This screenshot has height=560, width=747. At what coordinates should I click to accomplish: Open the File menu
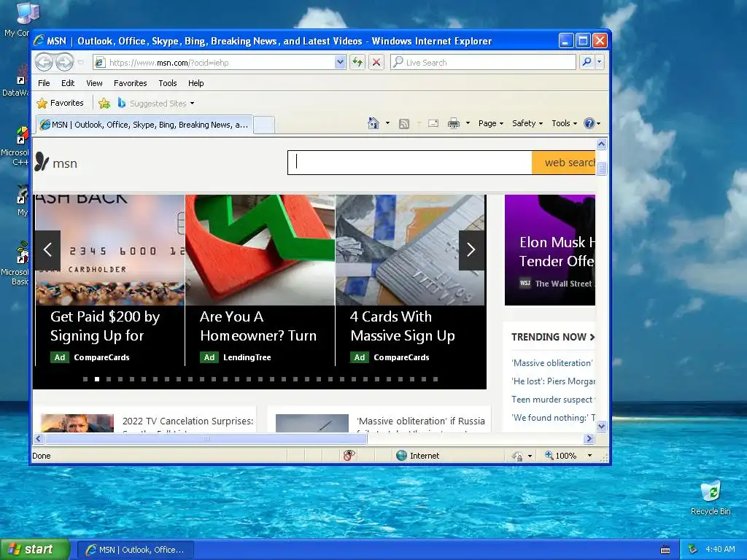pyautogui.click(x=44, y=83)
